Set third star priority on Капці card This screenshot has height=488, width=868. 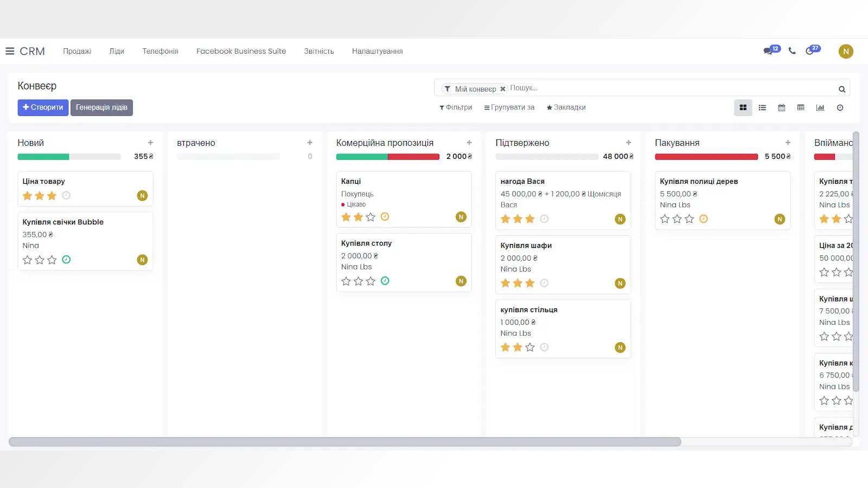(371, 217)
